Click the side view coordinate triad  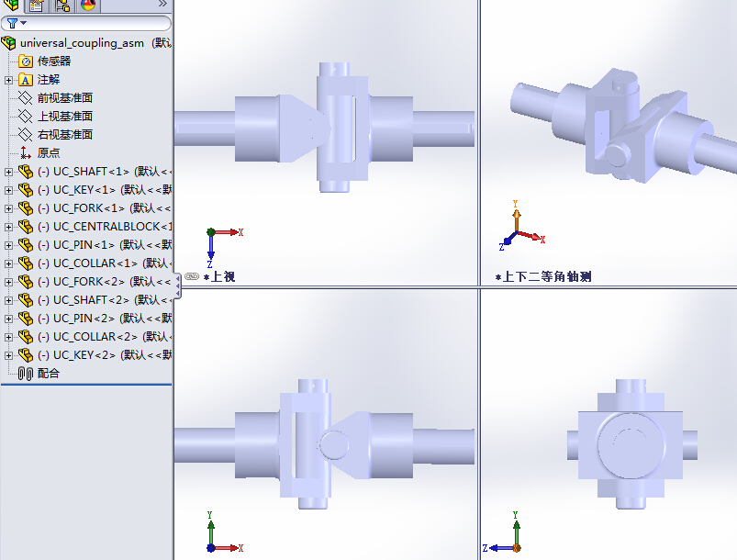pos(502,532)
